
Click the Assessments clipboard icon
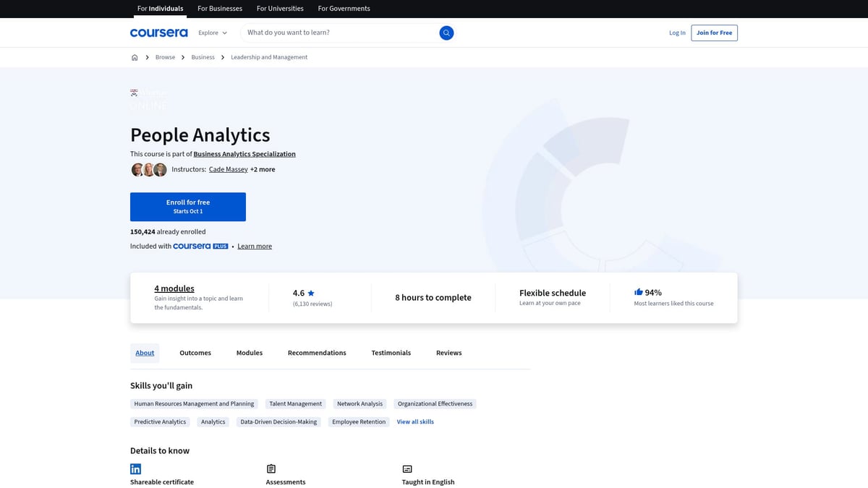pyautogui.click(x=271, y=468)
